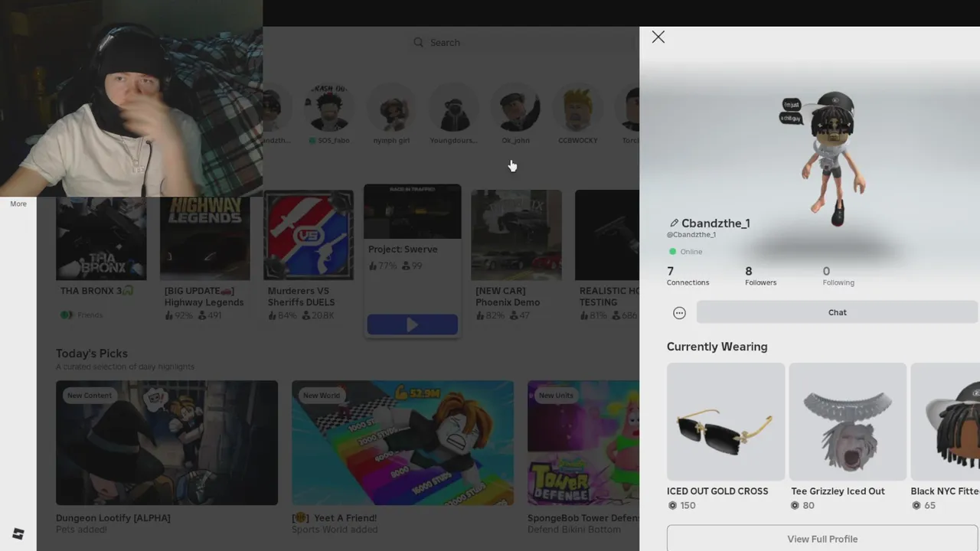This screenshot has height=551, width=980.
Task: Open Murderers VS Sheriffs DUELS tile
Action: pyautogui.click(x=309, y=235)
